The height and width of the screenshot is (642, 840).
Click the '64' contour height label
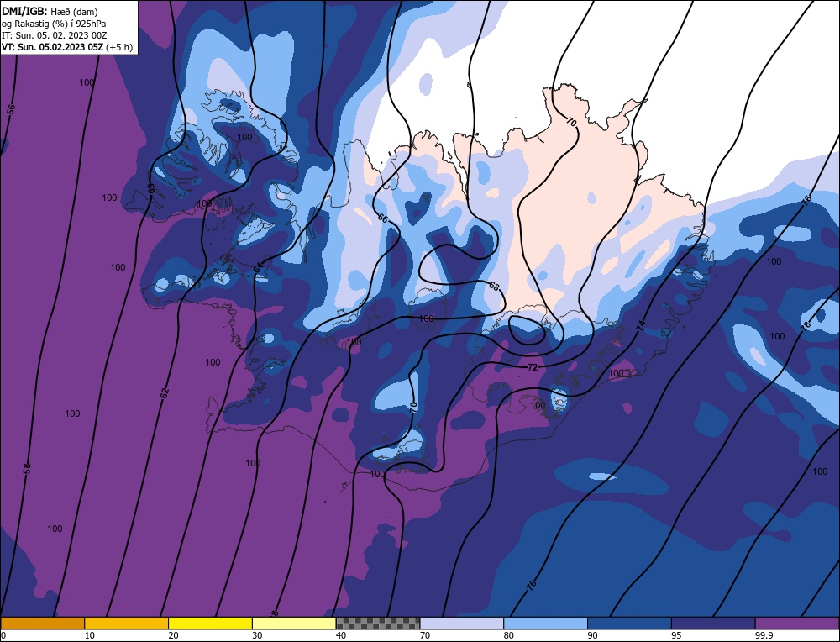pos(259,267)
